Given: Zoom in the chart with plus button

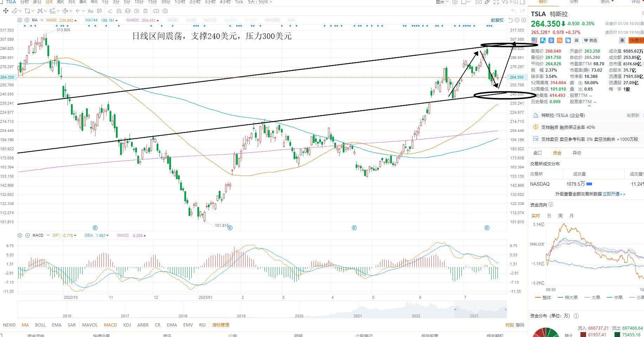Looking at the screenshot, I should pyautogui.click(x=524, y=20).
